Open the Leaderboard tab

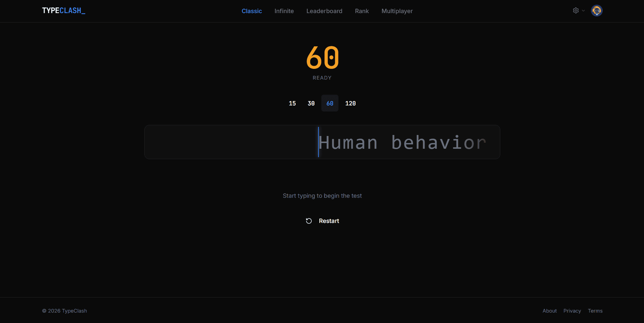tap(324, 11)
